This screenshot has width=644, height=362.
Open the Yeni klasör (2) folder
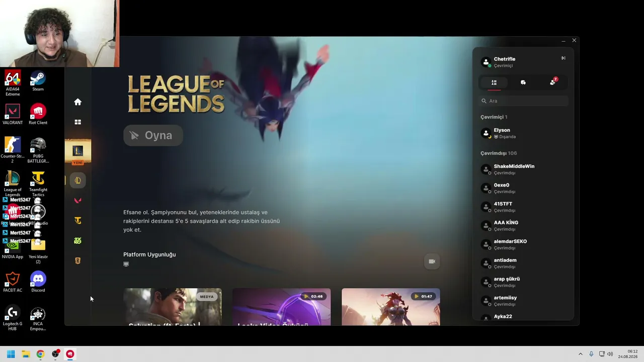pyautogui.click(x=38, y=251)
